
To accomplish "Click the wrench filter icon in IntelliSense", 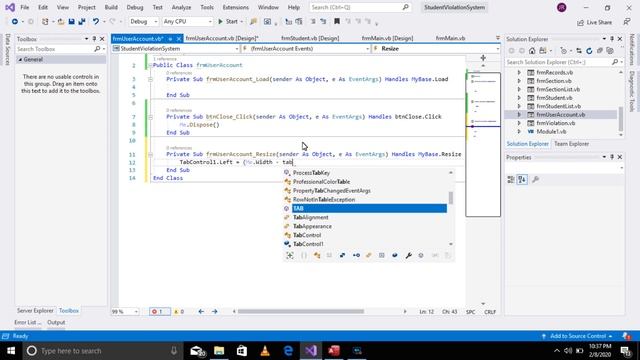I will 408,255.
